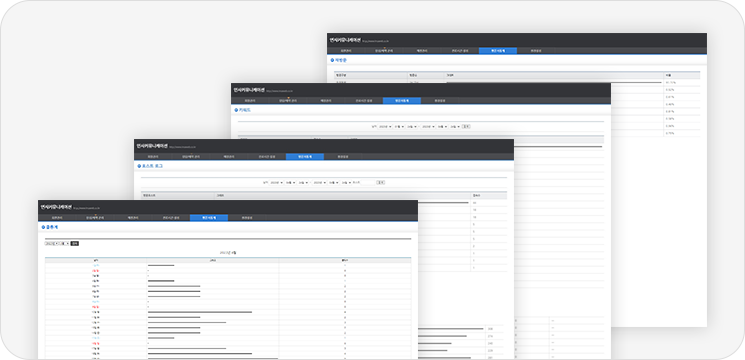Click the blue circle icon beside the front window's page title
Viewport: 745px width, 360px height.
tap(43, 227)
